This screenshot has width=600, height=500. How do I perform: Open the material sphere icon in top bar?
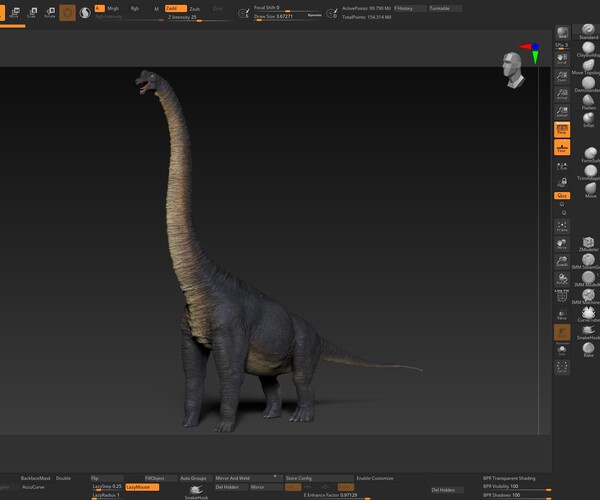[85, 13]
